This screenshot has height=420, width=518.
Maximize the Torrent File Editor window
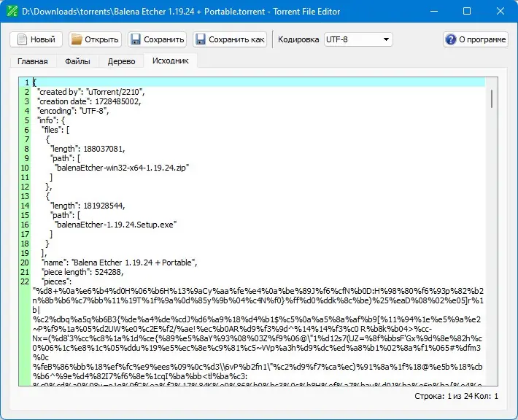pyautogui.click(x=467, y=11)
